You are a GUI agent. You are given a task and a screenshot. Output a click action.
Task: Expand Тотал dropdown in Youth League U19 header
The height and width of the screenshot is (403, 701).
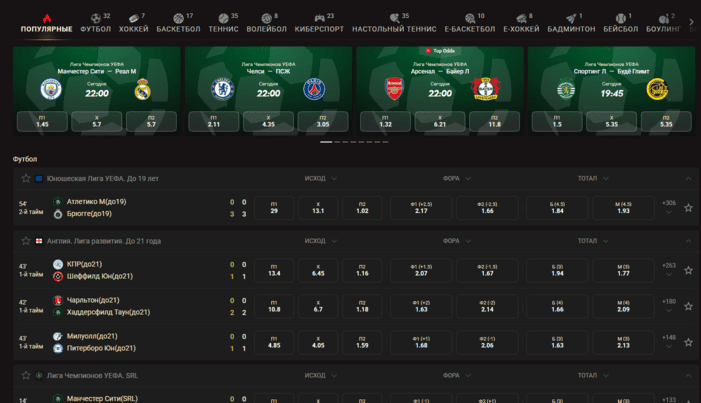point(592,178)
